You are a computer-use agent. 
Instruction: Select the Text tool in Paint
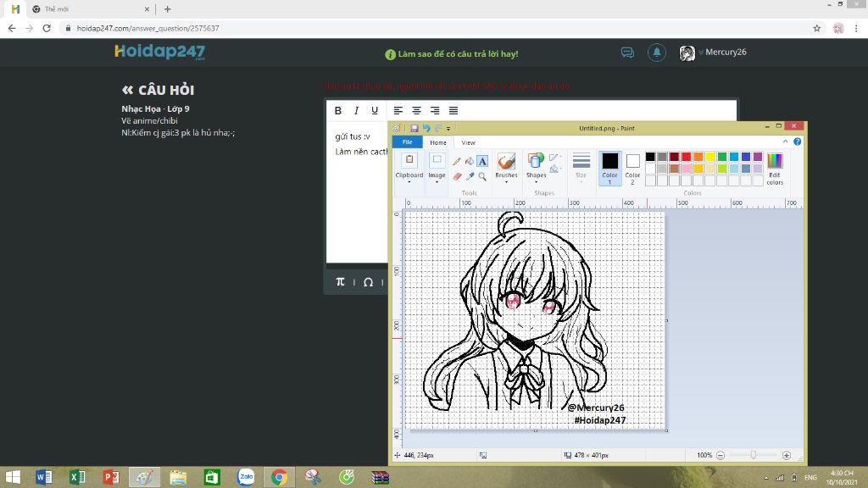(482, 162)
